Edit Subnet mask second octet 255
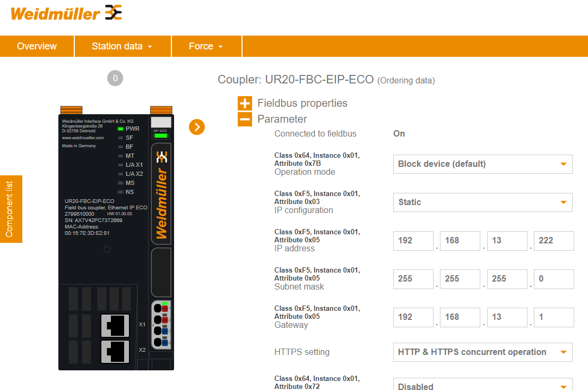This screenshot has height=390, width=588. pyautogui.click(x=460, y=279)
